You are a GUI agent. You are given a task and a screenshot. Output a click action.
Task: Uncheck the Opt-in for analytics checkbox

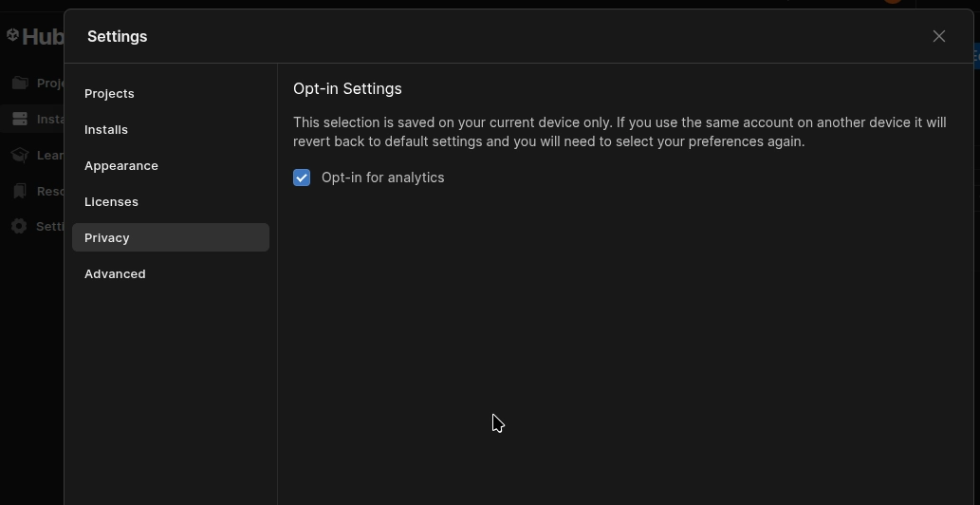tap(302, 178)
